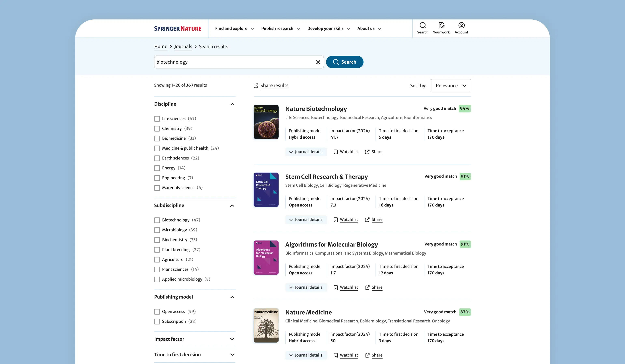Click the Algorithms for Molecular Biology title
This screenshot has width=625, height=364.
pyautogui.click(x=331, y=245)
